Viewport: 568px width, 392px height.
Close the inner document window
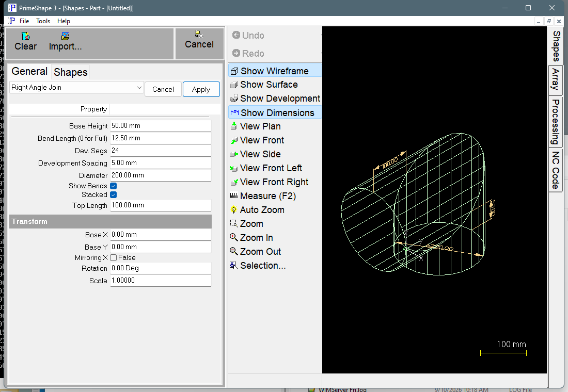coord(559,21)
